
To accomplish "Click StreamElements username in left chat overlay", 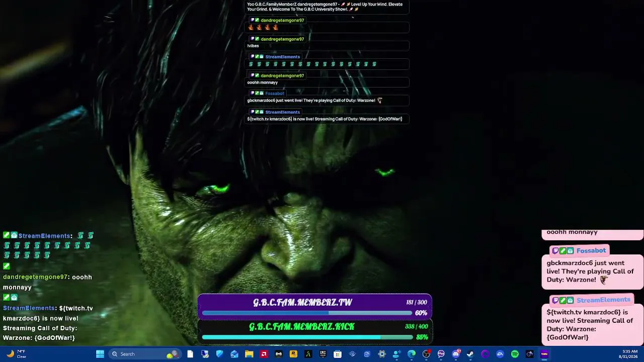I will click(x=44, y=236).
